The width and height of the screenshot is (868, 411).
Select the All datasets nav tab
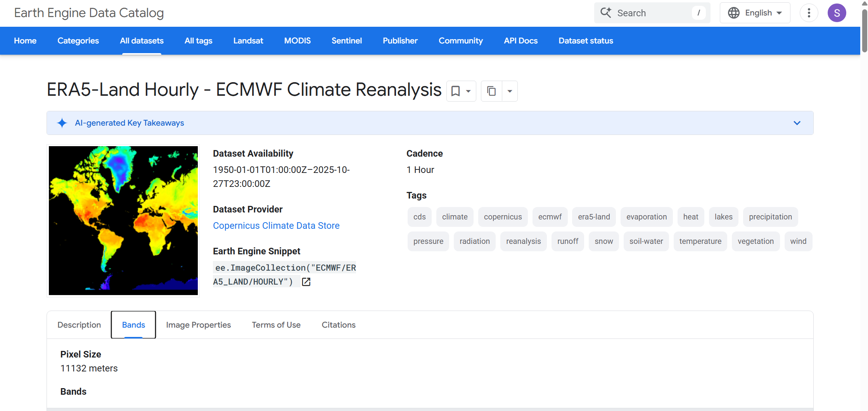point(142,41)
